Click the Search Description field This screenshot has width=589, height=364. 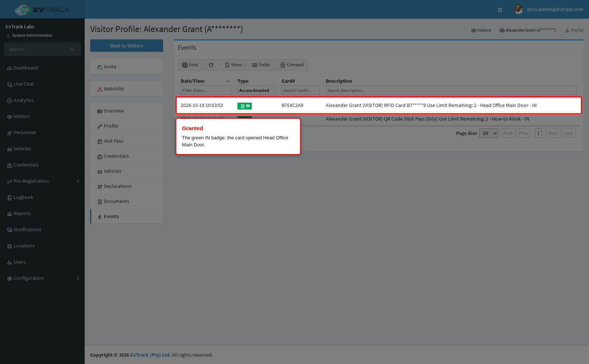coord(451,90)
